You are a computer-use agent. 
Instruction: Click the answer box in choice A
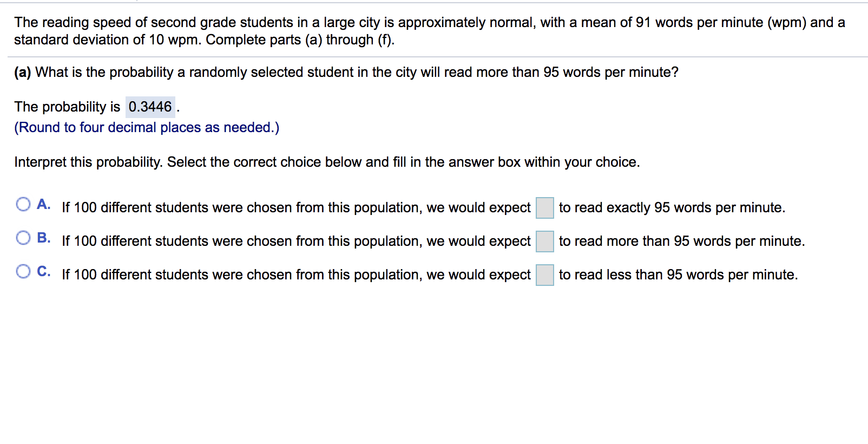click(544, 208)
